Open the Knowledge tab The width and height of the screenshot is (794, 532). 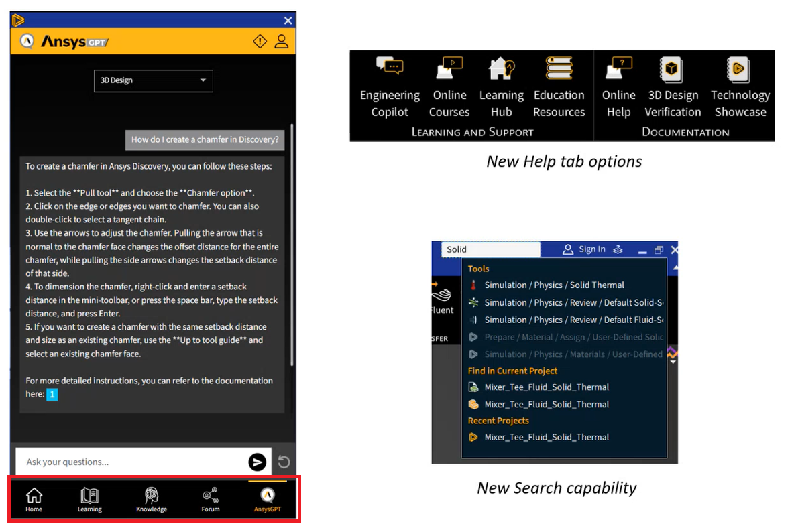coord(152,500)
